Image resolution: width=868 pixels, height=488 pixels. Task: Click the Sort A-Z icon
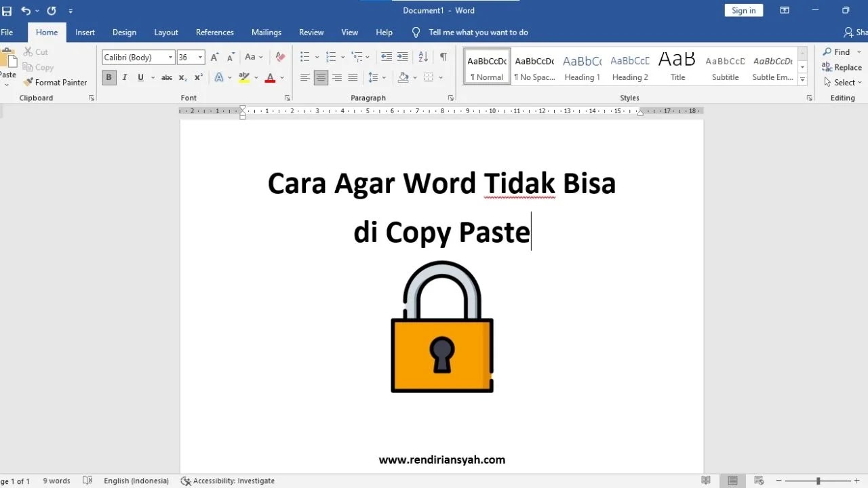tap(423, 57)
